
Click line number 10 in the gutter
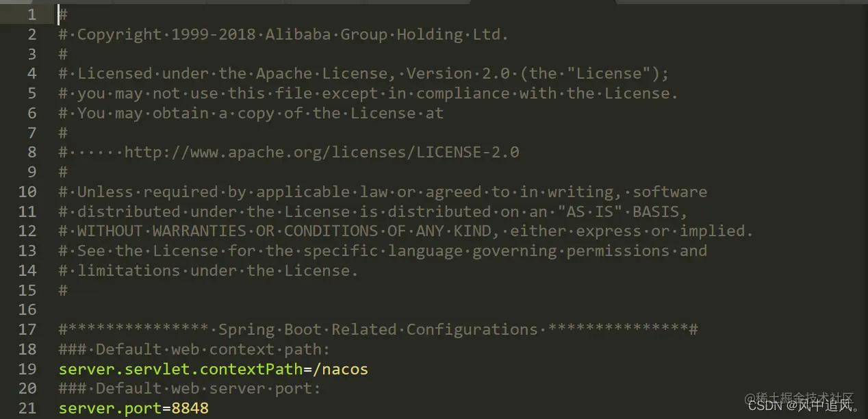pos(28,192)
